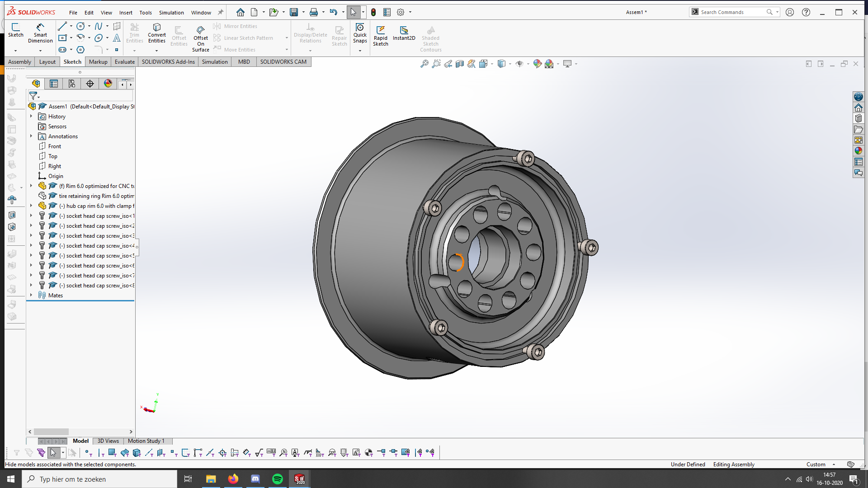Open the Insert menu
Viewport: 868px width, 488px height.
click(126, 13)
